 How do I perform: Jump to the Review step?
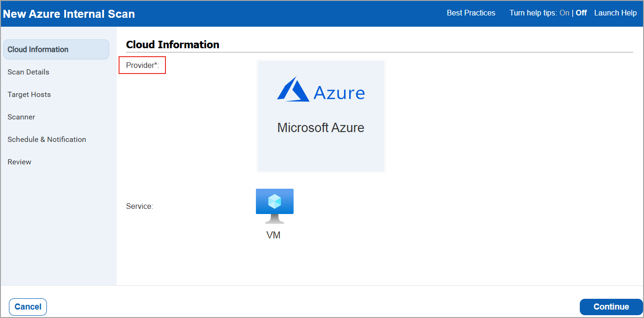click(x=19, y=162)
